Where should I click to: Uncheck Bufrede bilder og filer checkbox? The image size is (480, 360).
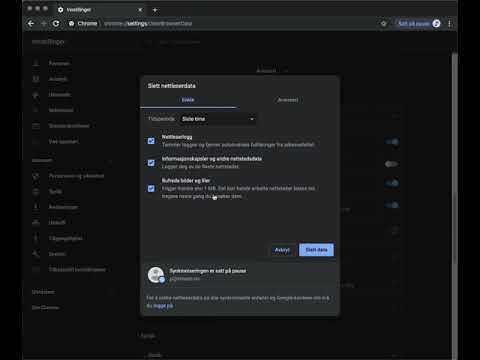click(x=151, y=189)
